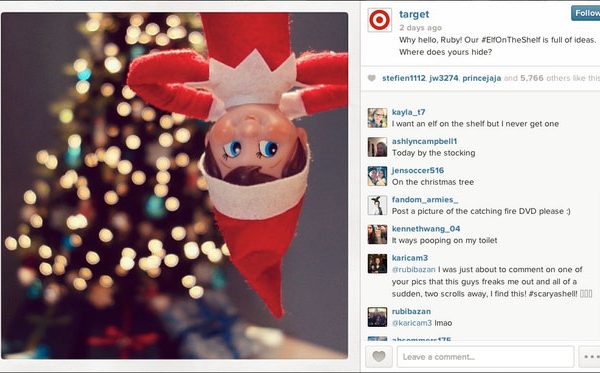
Task: Open karicam3's avatar thumbnail
Action: (x=377, y=264)
